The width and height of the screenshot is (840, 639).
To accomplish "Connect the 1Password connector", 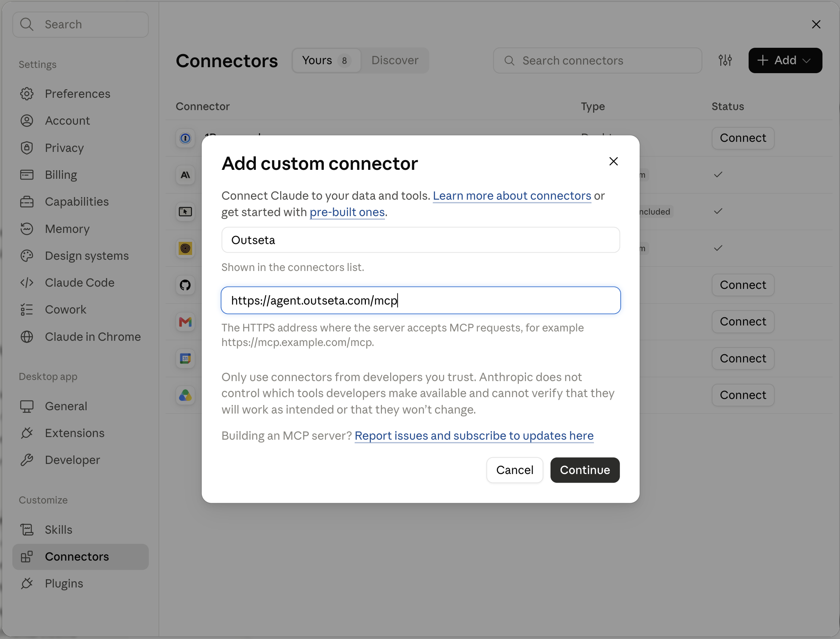I will coord(743,138).
